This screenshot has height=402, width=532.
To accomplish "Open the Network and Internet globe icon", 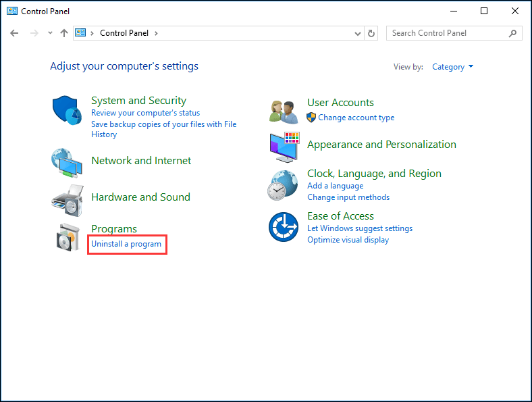I will coord(67,163).
